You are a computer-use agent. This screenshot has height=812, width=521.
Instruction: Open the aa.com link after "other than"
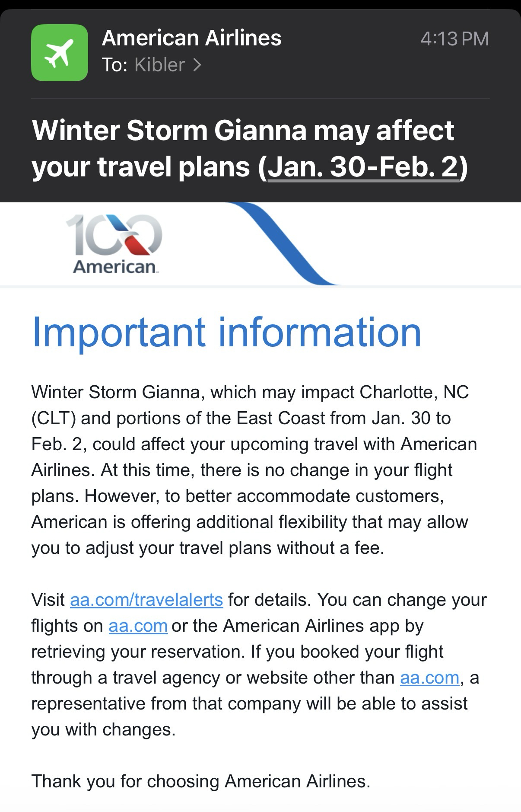pyautogui.click(x=429, y=678)
